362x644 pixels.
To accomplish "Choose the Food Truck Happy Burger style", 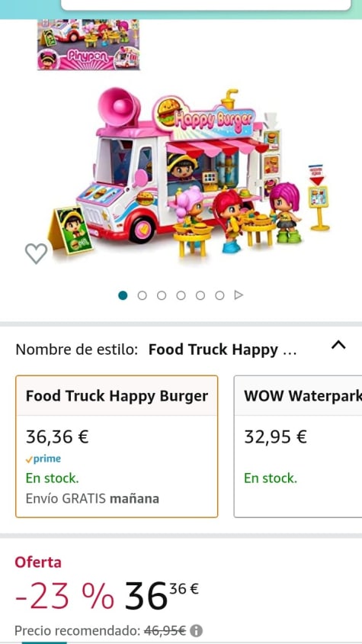I will click(x=117, y=446).
